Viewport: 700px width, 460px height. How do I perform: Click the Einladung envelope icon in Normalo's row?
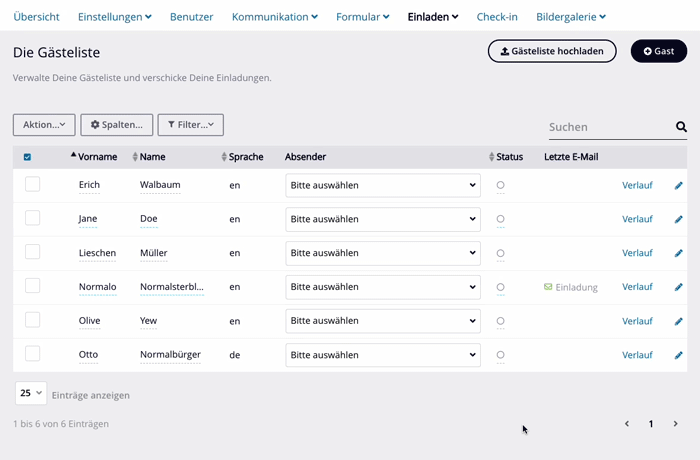pos(548,287)
